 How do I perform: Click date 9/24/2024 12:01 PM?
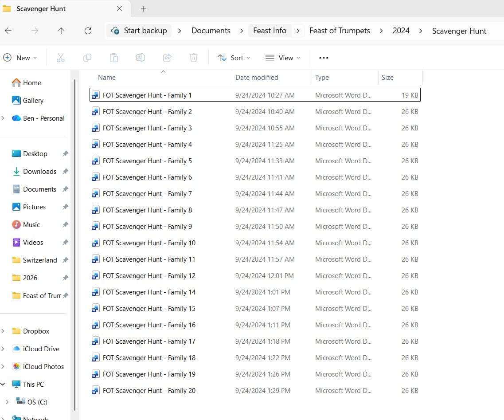(x=265, y=276)
